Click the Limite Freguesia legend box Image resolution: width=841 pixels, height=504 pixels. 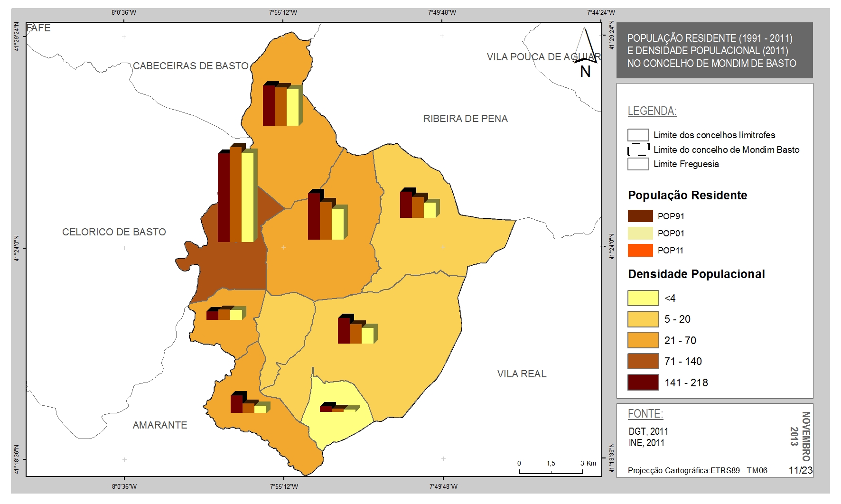coord(638,164)
